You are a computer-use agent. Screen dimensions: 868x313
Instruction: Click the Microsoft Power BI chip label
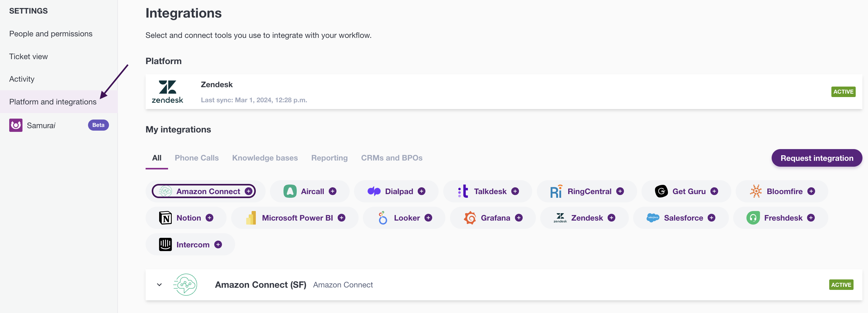[297, 218]
